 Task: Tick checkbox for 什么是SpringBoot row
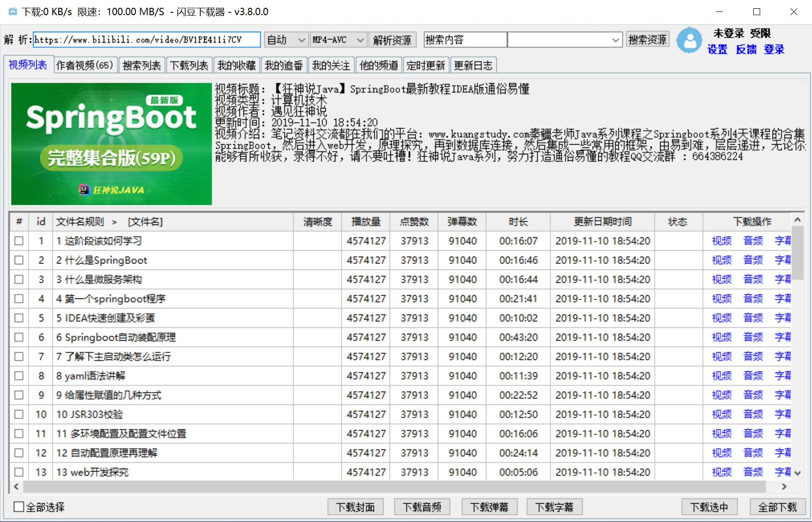click(19, 260)
